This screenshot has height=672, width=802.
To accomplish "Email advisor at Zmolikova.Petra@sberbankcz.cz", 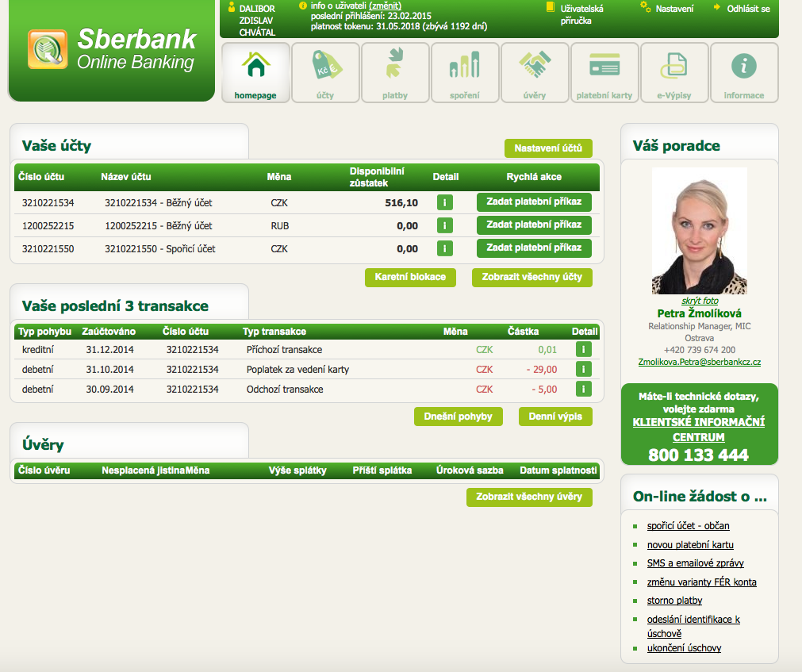I will pyautogui.click(x=699, y=362).
